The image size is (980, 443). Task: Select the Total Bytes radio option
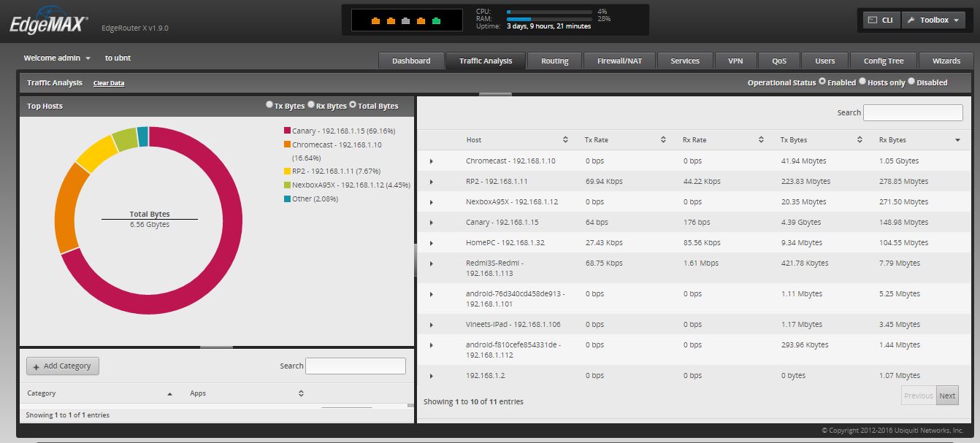pyautogui.click(x=353, y=105)
